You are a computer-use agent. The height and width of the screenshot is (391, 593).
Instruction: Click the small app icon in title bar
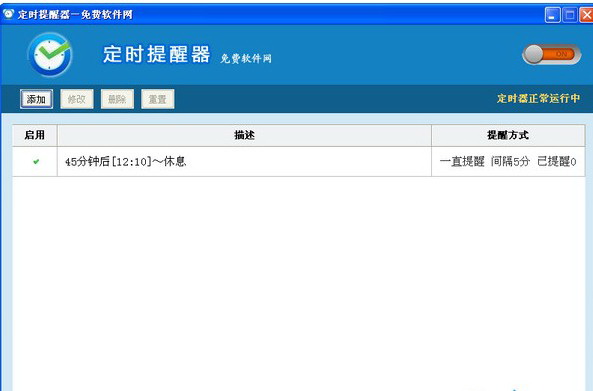[x=8, y=14]
